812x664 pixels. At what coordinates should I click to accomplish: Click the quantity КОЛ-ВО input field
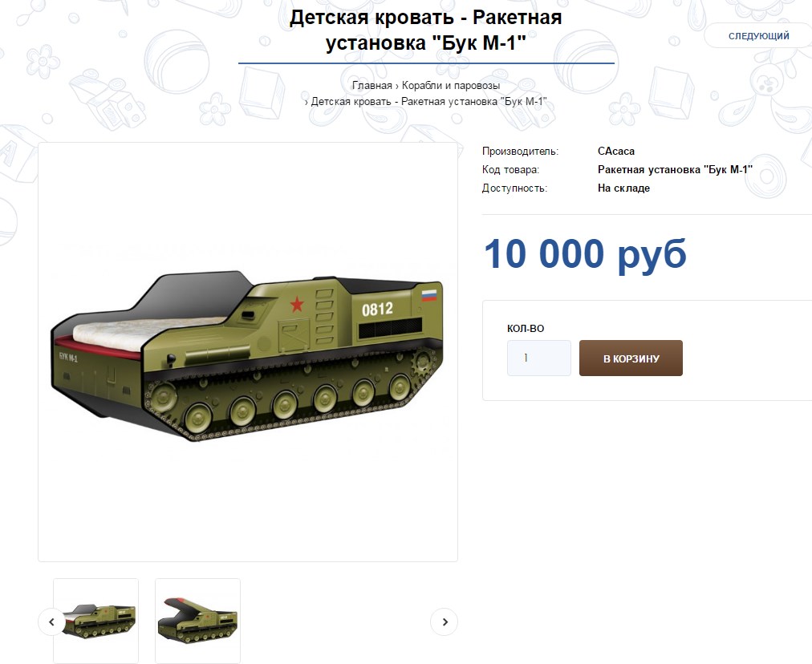(x=539, y=358)
